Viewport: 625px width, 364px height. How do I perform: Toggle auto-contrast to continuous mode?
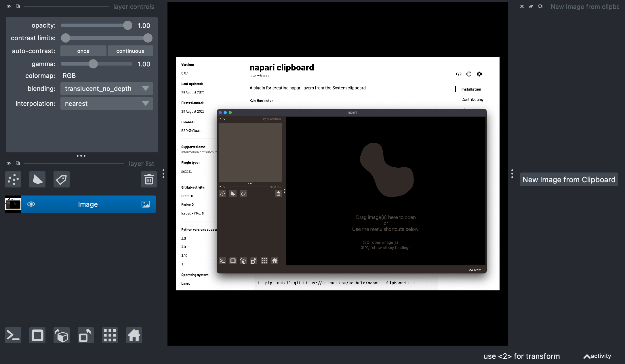tap(130, 51)
